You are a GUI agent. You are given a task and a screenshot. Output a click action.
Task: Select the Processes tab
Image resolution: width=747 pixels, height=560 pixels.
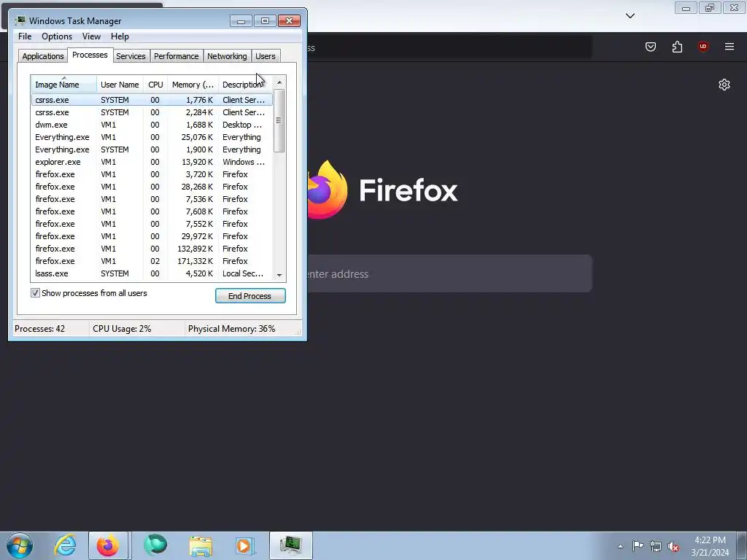(x=90, y=55)
